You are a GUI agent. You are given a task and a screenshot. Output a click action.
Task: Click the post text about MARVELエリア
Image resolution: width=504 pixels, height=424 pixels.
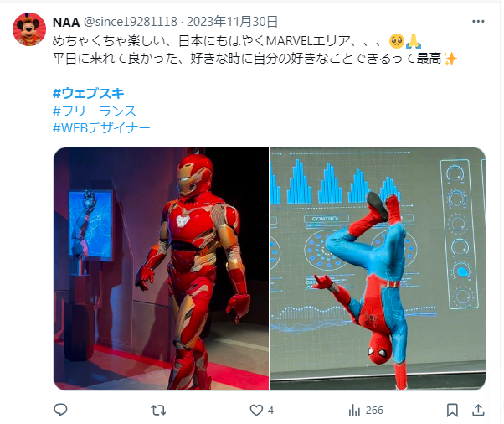pyautogui.click(x=237, y=41)
